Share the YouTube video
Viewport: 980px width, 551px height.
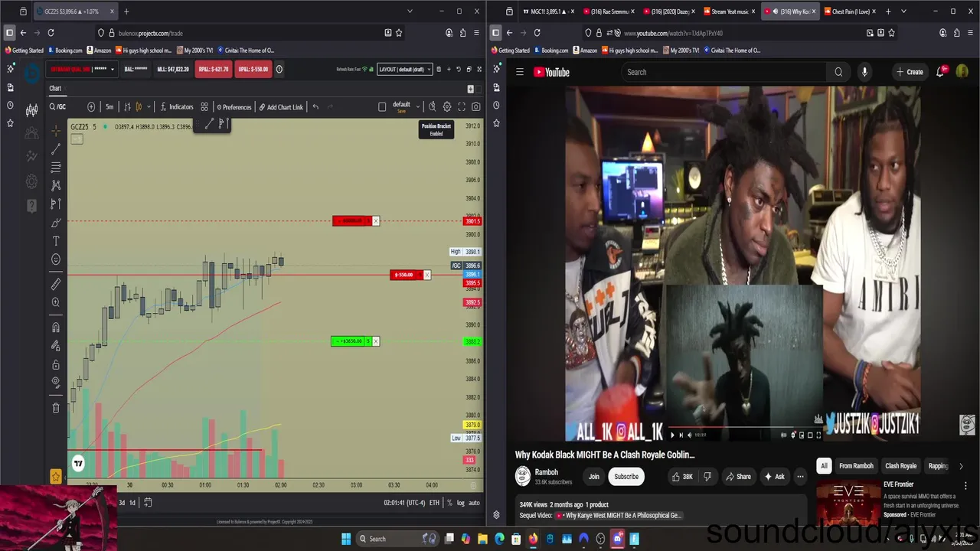tap(738, 477)
